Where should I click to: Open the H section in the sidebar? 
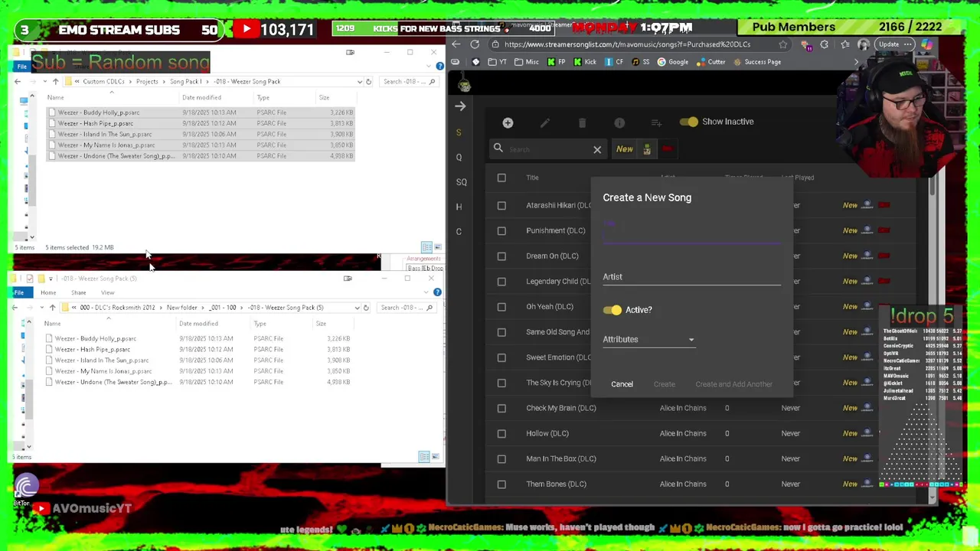click(x=459, y=207)
